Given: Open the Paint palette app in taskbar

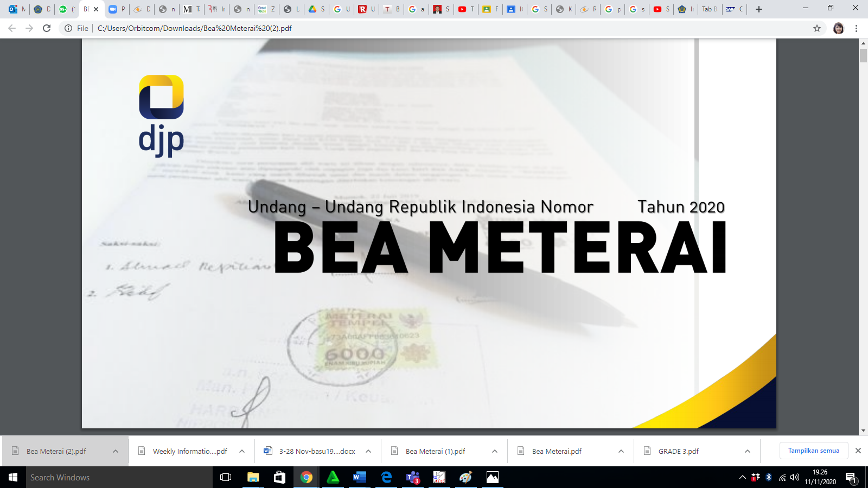Looking at the screenshot, I should [465, 477].
